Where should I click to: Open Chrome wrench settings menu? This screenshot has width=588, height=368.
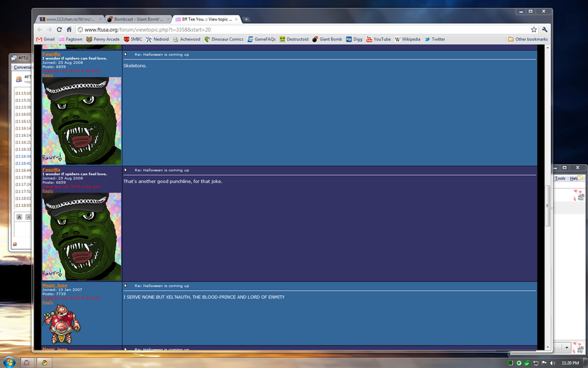tap(544, 29)
